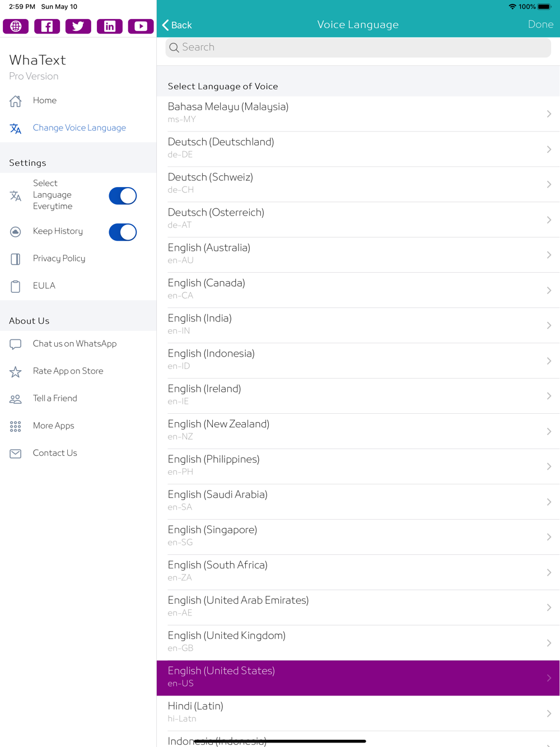The height and width of the screenshot is (747, 560).
Task: Select Hindi (Latin) language
Action: (358, 713)
